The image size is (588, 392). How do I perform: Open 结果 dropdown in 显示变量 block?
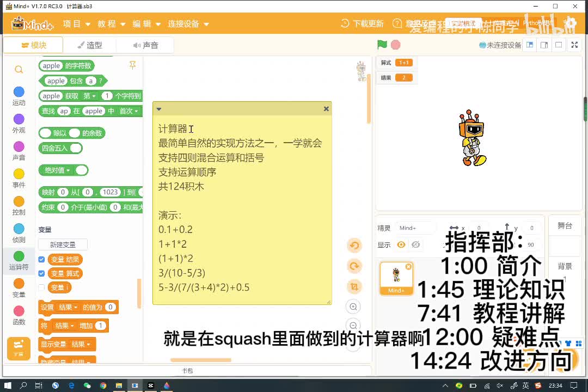pos(81,344)
